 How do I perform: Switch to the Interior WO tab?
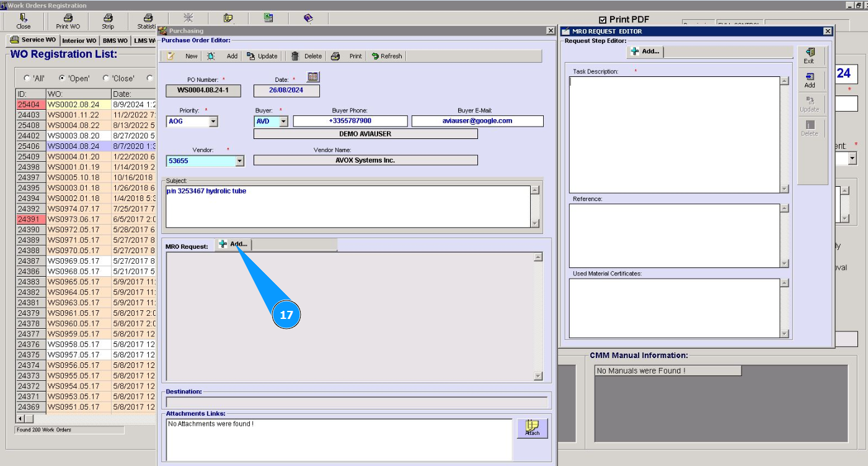coord(79,41)
